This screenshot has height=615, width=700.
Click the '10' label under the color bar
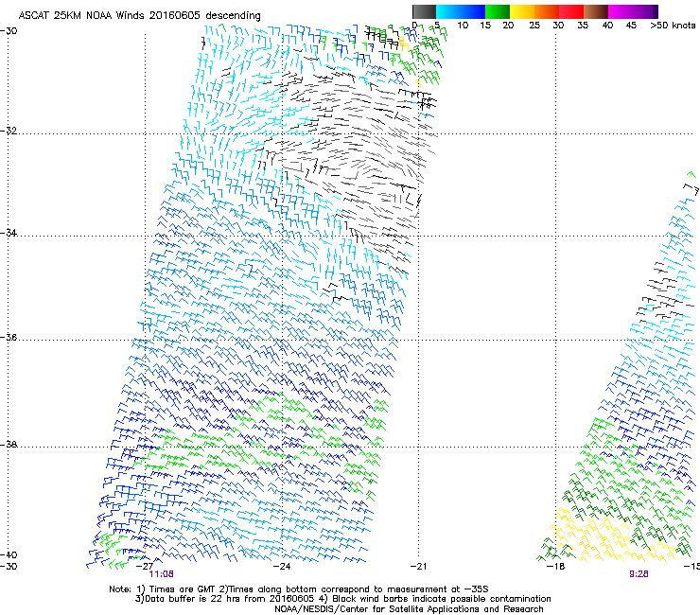(x=463, y=26)
